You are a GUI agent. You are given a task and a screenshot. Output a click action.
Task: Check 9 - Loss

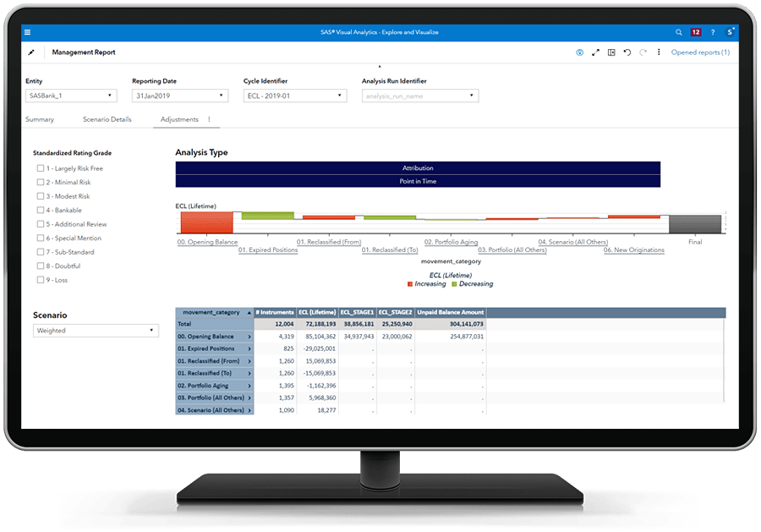(41, 280)
